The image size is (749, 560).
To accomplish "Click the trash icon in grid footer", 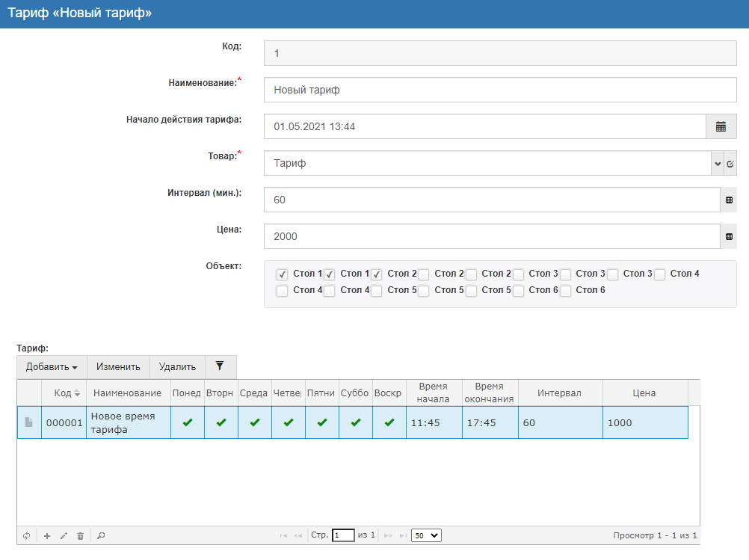I will coord(80,536).
